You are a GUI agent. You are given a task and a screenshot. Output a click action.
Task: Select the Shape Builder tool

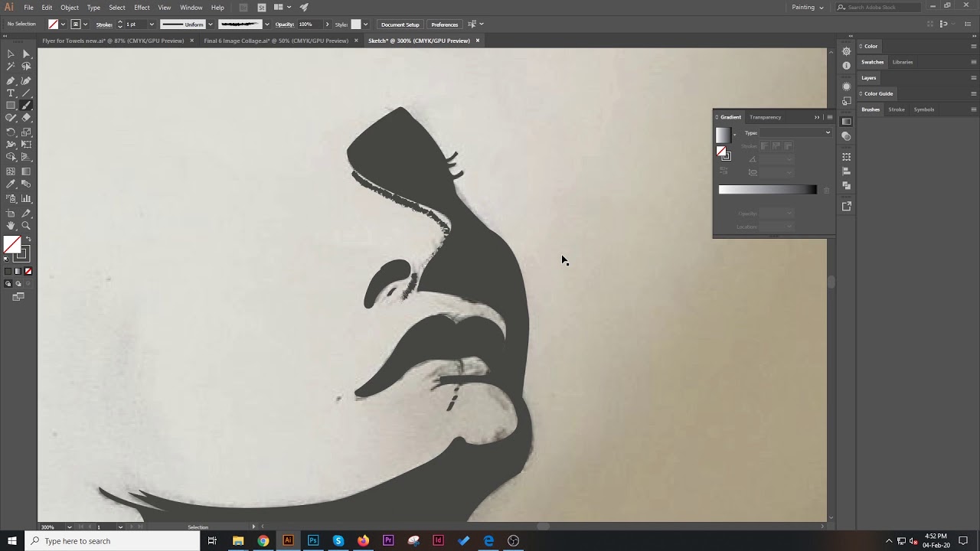tap(11, 157)
